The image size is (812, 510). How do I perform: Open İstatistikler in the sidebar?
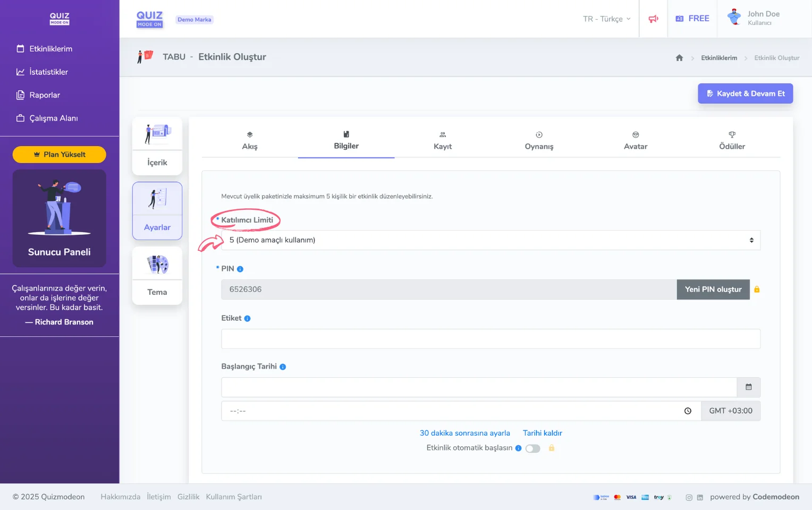[48, 72]
